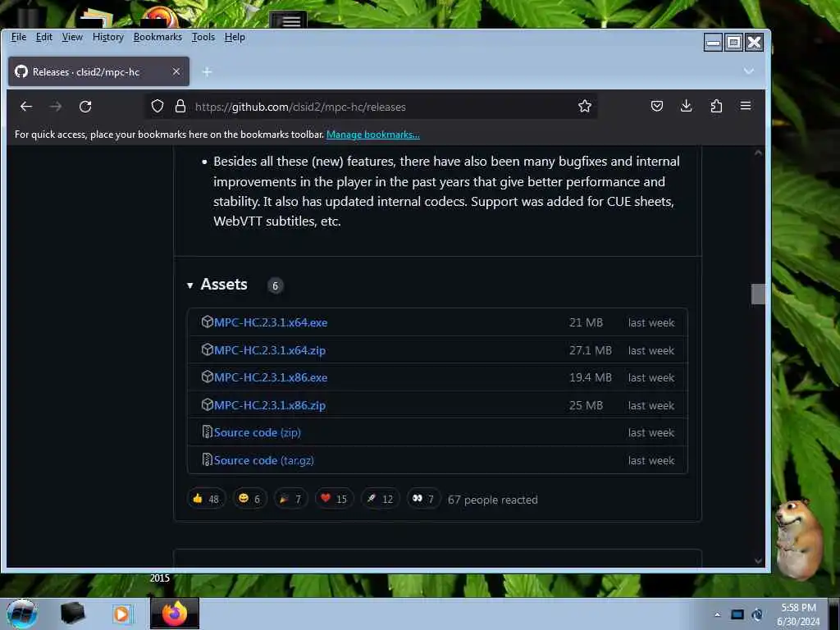Open the Windows Start orb
Screen dimensions: 840x630
tap(22, 614)
